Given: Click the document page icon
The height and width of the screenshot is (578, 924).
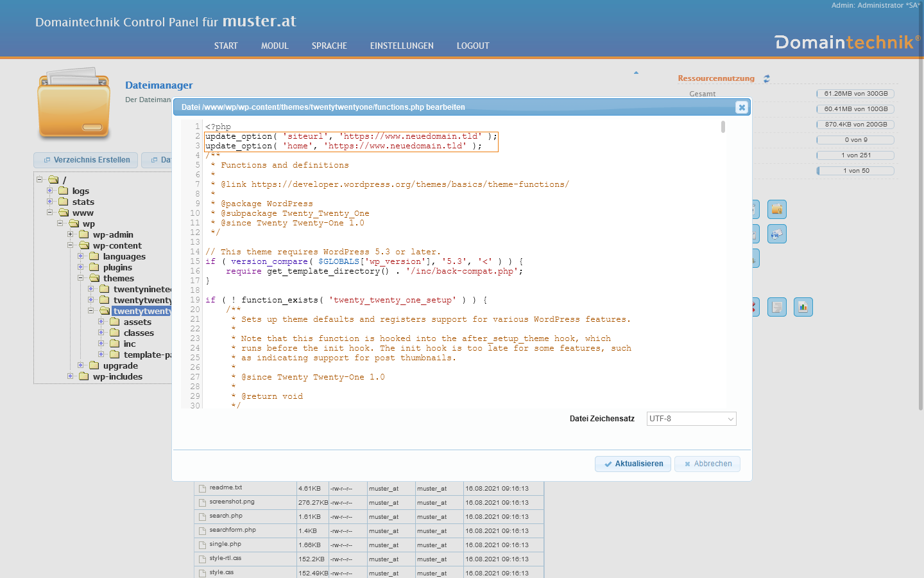Looking at the screenshot, I should click(777, 307).
